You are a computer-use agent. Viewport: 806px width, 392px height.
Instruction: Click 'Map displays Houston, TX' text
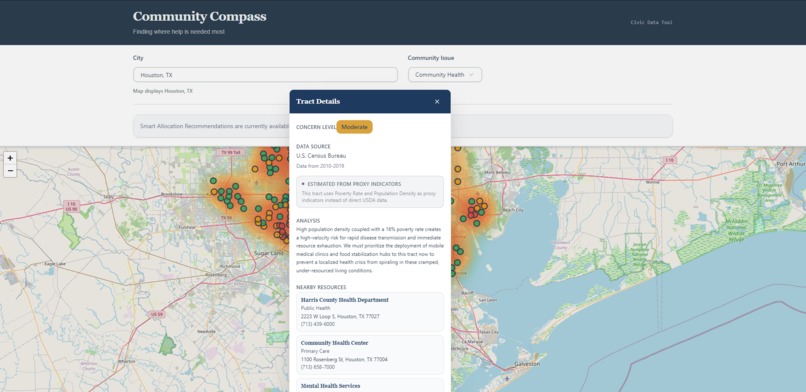[x=163, y=91]
